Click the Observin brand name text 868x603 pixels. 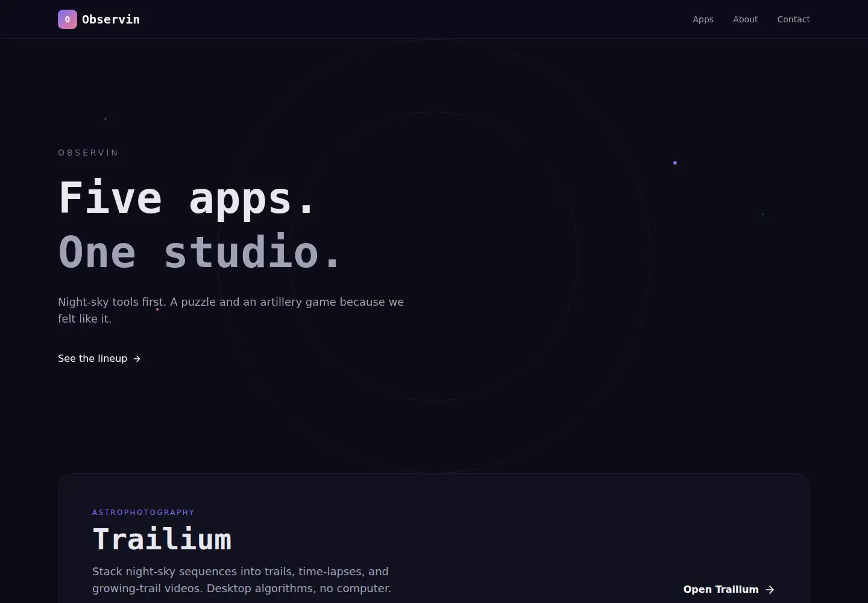(x=111, y=19)
